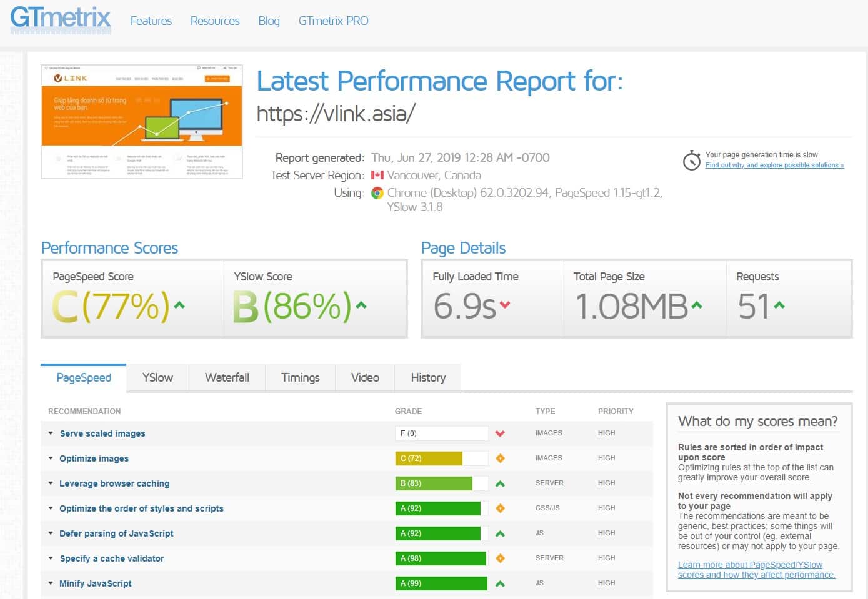Open GTmetrix PRO in the navigation
The image size is (868, 599).
click(333, 21)
